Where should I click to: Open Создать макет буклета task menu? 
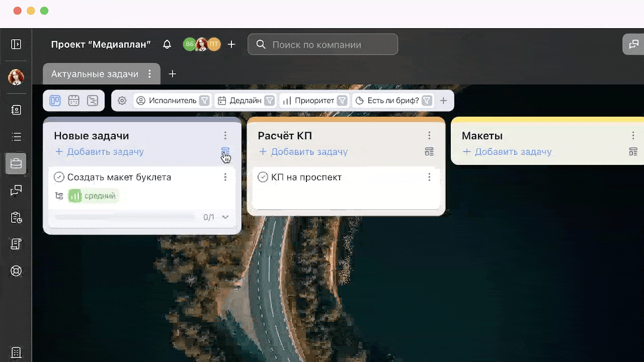point(225,177)
